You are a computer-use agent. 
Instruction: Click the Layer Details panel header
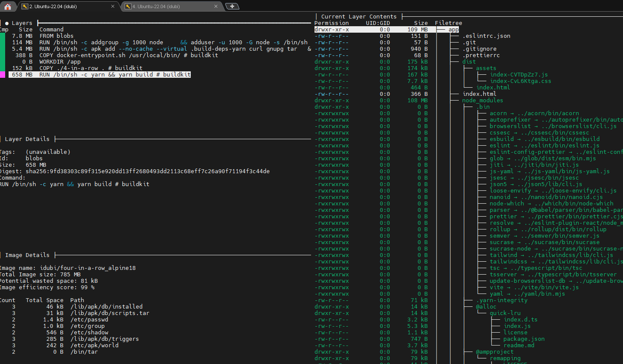pyautogui.click(x=27, y=139)
